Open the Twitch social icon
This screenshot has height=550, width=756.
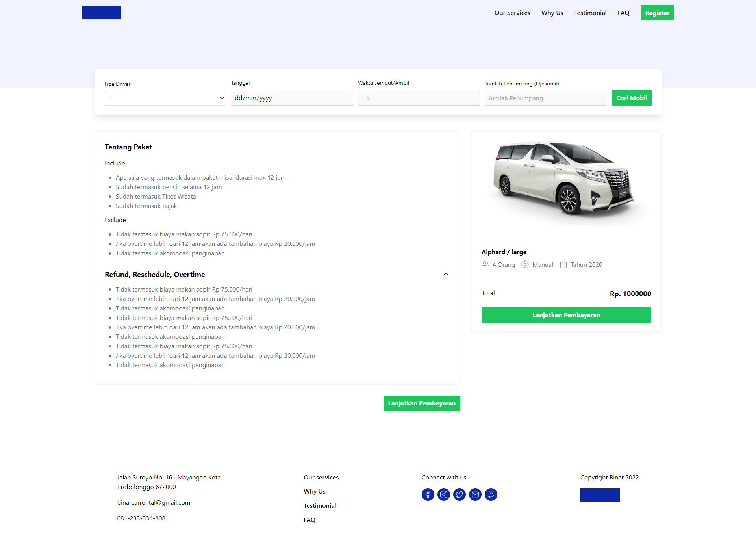pyautogui.click(x=491, y=494)
